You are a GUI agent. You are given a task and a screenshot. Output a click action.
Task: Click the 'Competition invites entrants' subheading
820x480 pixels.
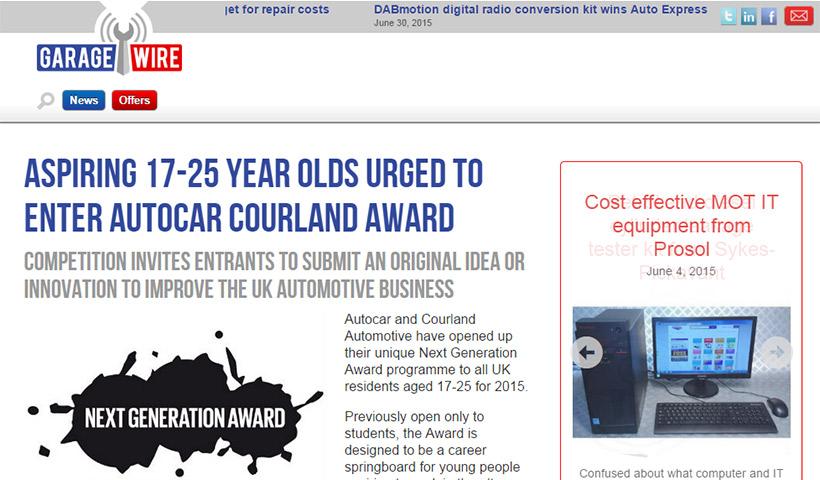coord(274,275)
